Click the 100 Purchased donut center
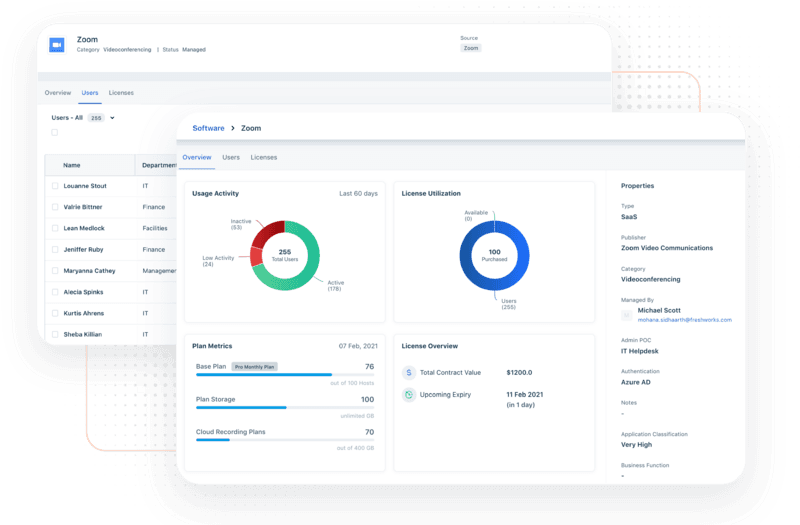Image resolution: width=800 pixels, height=525 pixels. click(x=494, y=255)
